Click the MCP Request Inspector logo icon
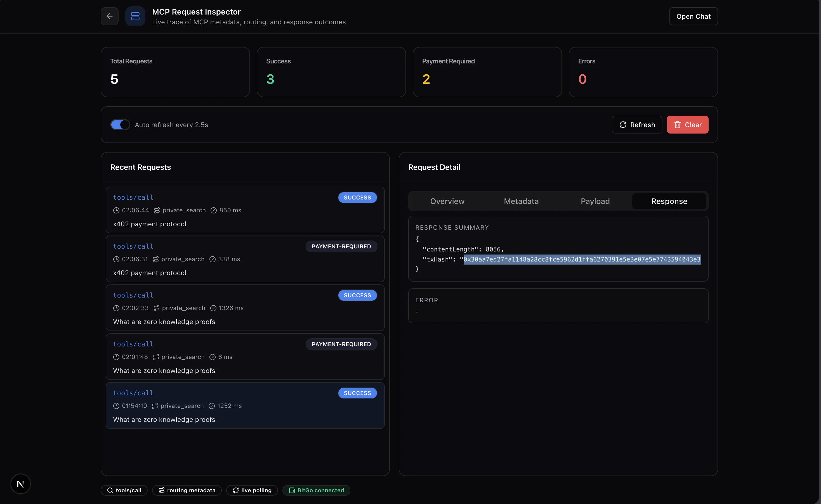Image resolution: width=821 pixels, height=504 pixels. [x=135, y=16]
